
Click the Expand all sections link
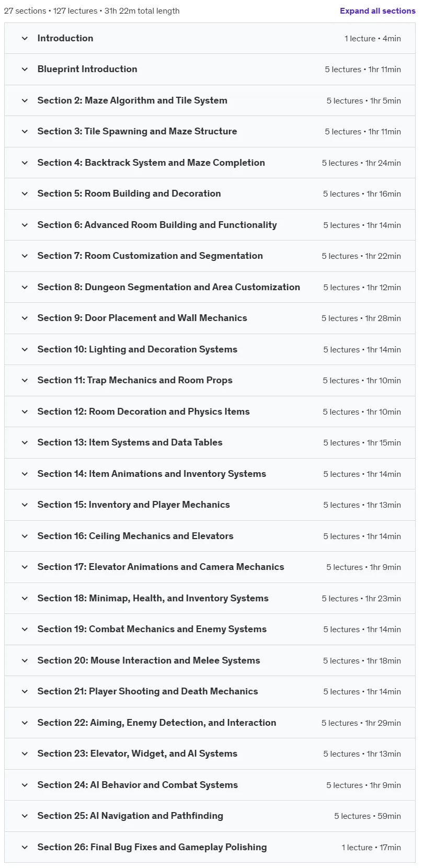(x=377, y=10)
